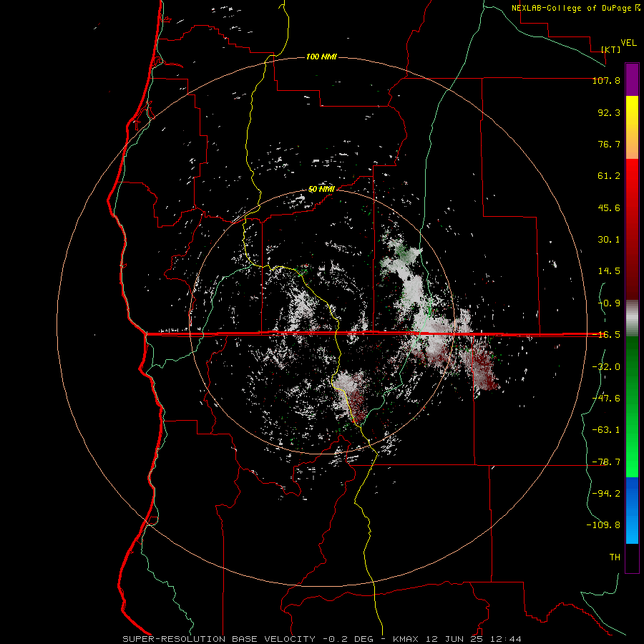
Task: Select the 92.3 velocity scale label
Action: tap(609, 112)
